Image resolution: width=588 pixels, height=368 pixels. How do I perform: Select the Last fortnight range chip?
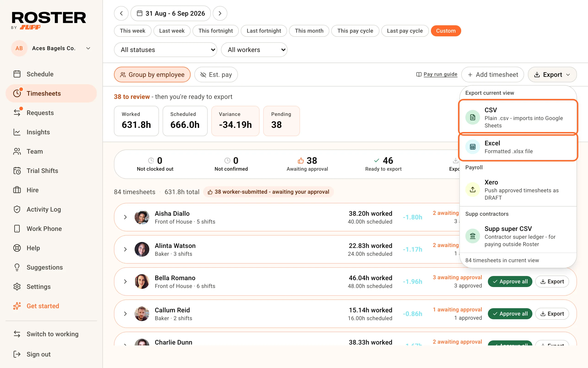coord(264,31)
